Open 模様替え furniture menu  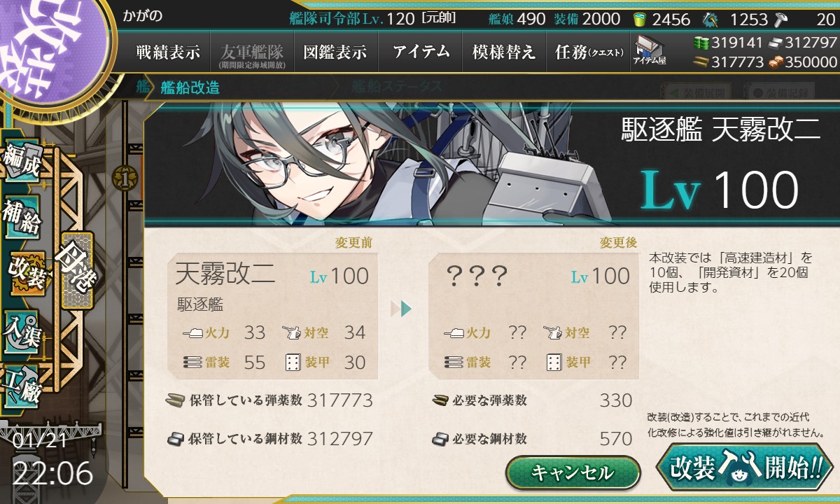(504, 52)
